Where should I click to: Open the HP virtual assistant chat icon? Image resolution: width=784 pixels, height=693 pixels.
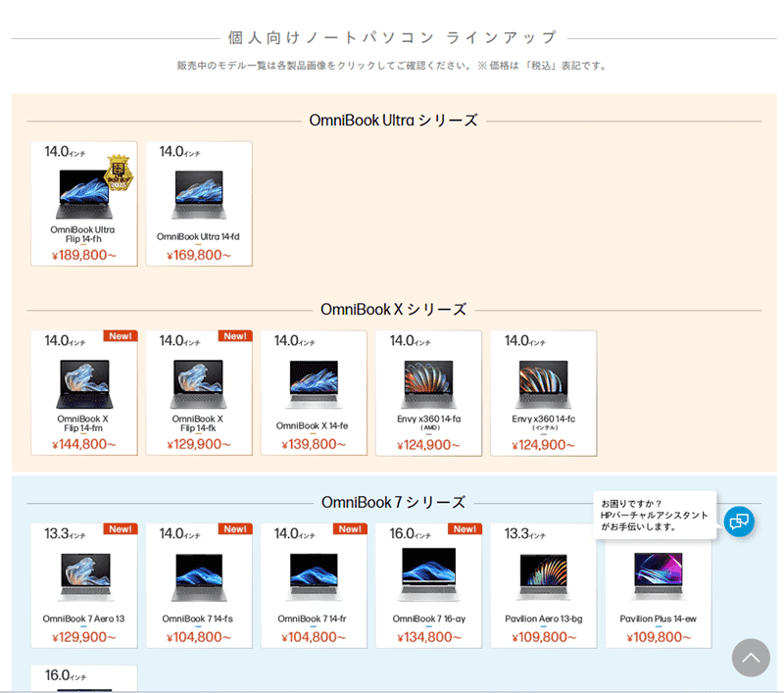pyautogui.click(x=739, y=521)
